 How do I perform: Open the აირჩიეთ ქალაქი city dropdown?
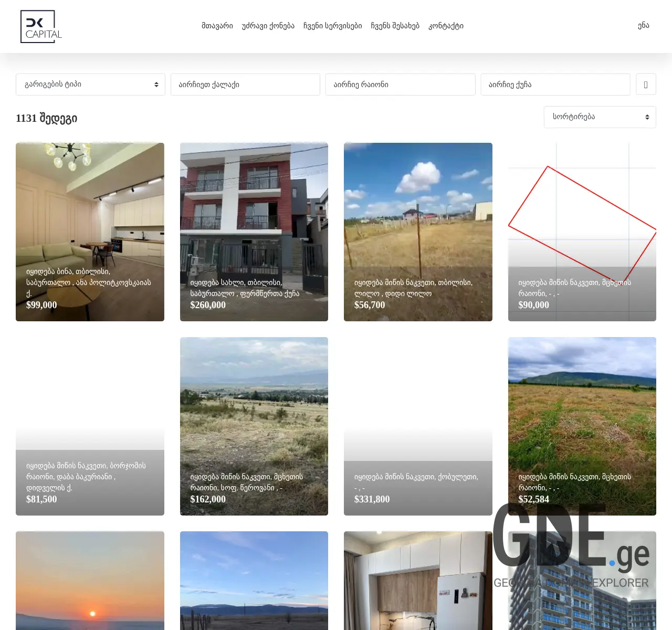click(x=245, y=84)
